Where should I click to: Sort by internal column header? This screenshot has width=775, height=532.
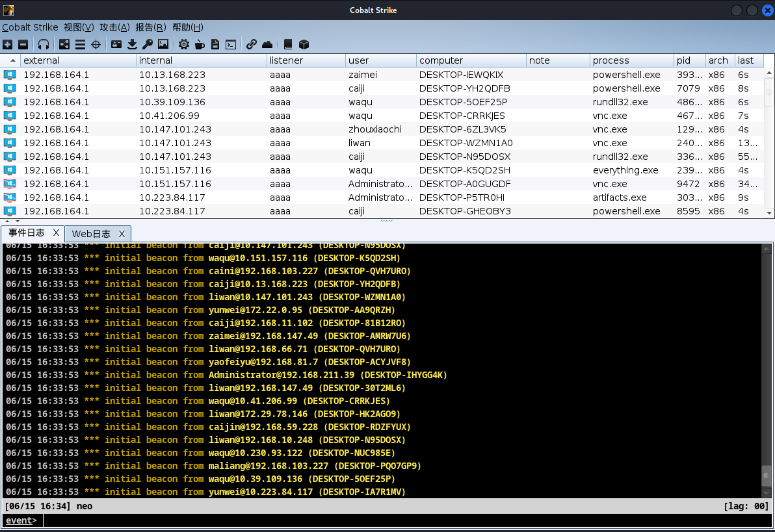(201, 60)
